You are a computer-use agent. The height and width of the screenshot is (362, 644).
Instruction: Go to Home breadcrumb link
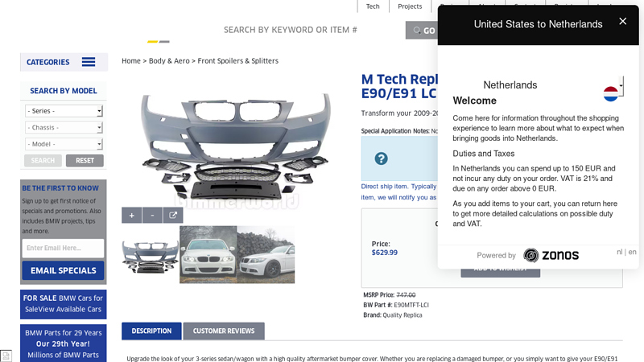(x=131, y=61)
